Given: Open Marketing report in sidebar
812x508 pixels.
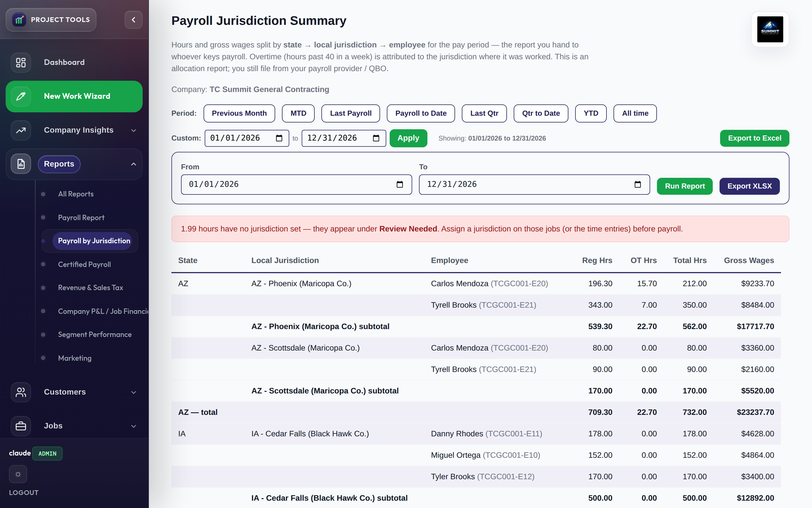Looking at the screenshot, I should point(74,358).
